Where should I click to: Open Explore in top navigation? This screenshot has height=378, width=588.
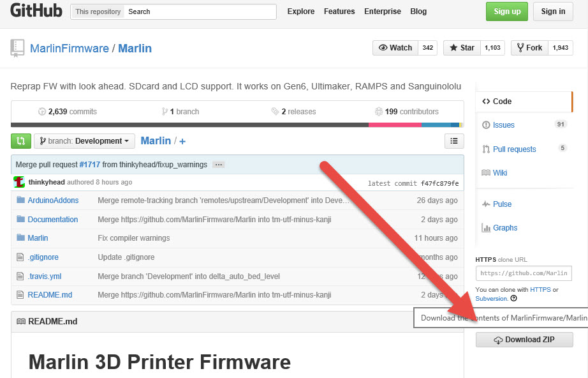301,11
